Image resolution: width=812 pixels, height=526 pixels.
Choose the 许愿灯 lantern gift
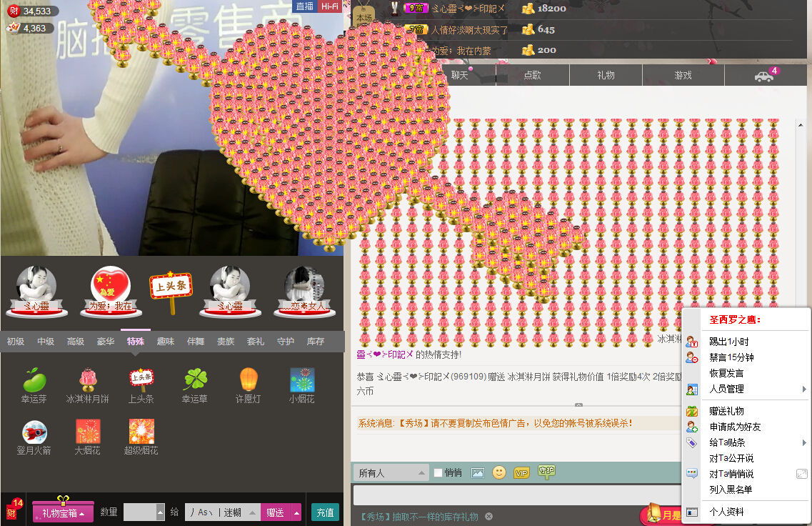coord(248,381)
